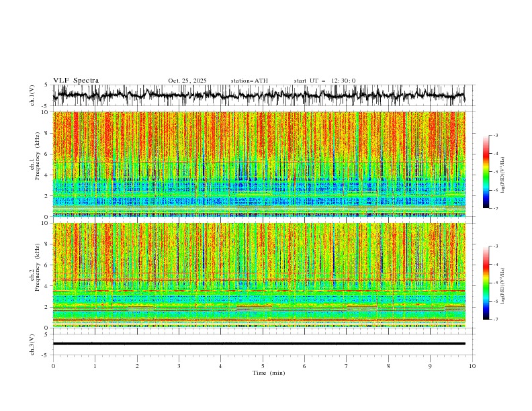The height and width of the screenshot is (411, 532).
Task: Click the 4 kHz tick of ch.2 spectrogram
Action: [47, 286]
